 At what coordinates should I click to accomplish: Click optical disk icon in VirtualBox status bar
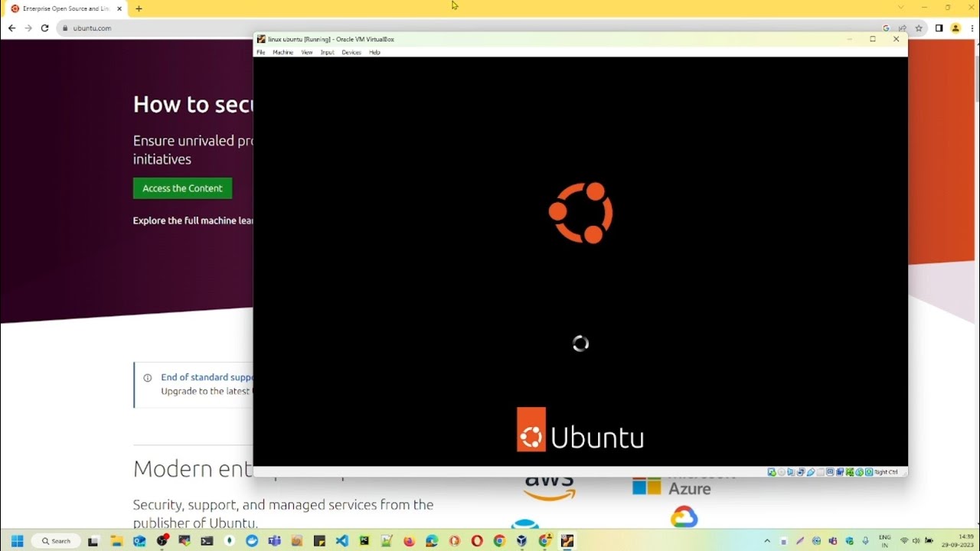pos(782,472)
